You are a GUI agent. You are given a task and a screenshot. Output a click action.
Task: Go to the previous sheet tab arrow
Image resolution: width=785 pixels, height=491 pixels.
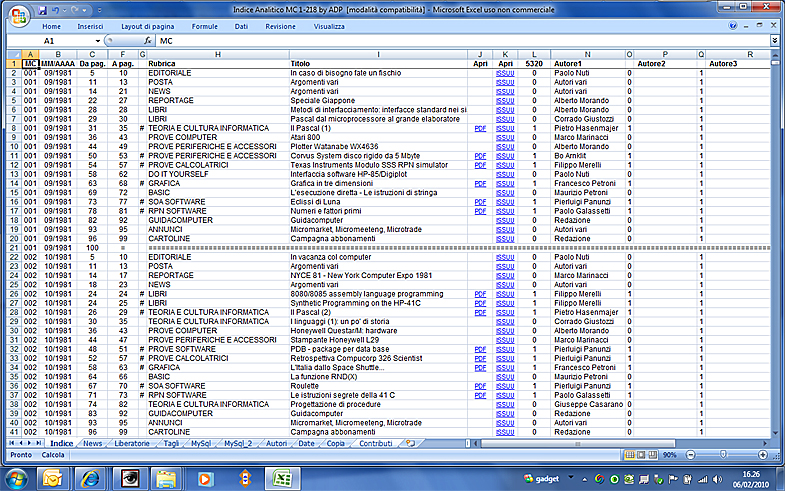click(21, 443)
